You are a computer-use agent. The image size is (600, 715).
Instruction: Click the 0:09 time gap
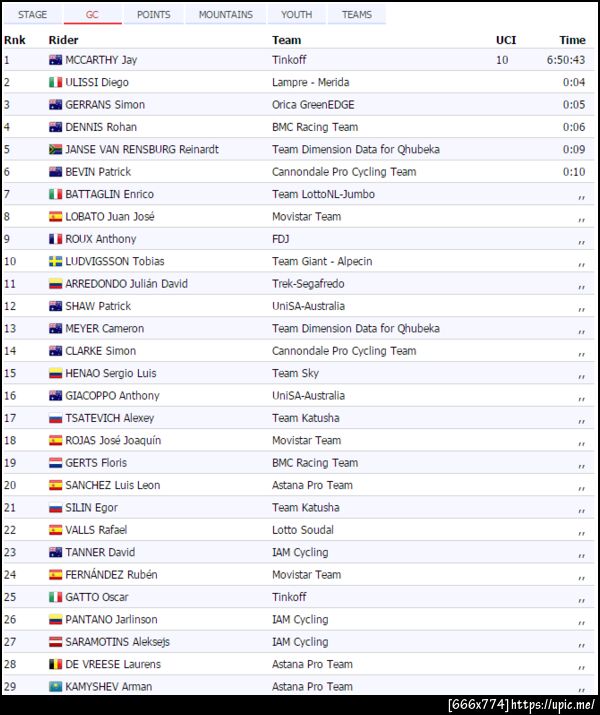point(574,149)
